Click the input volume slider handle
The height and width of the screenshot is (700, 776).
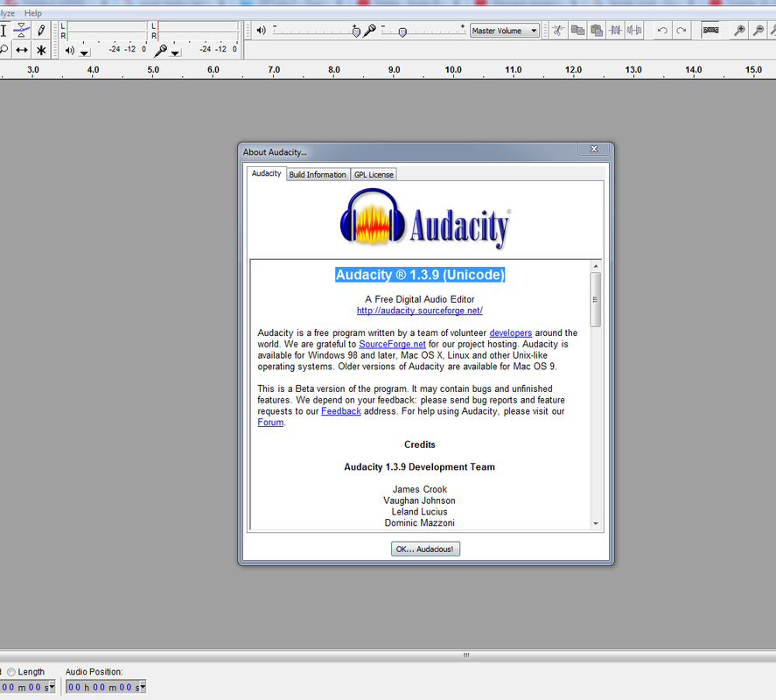(402, 32)
